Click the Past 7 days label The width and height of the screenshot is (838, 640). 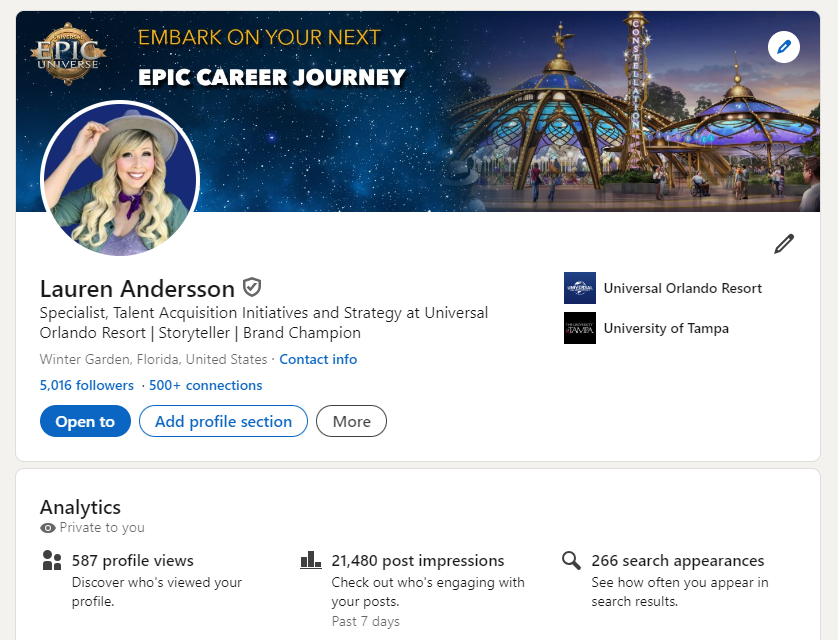366,621
